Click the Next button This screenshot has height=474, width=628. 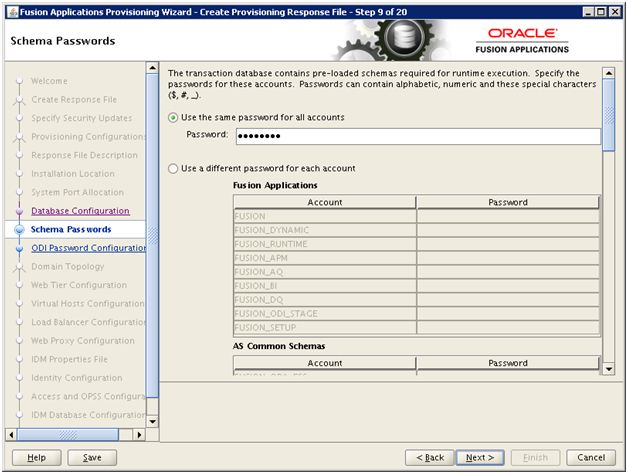[x=480, y=458]
